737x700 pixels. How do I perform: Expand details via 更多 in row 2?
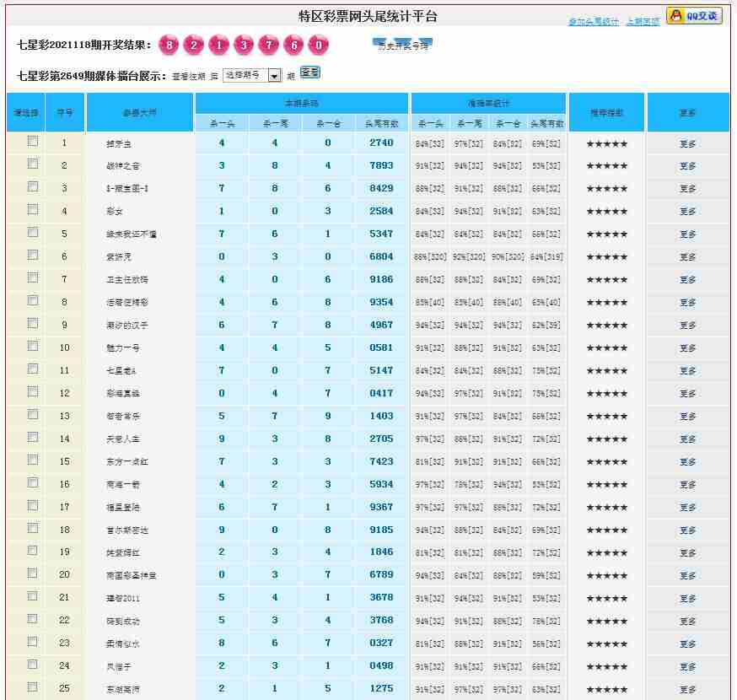(687, 167)
